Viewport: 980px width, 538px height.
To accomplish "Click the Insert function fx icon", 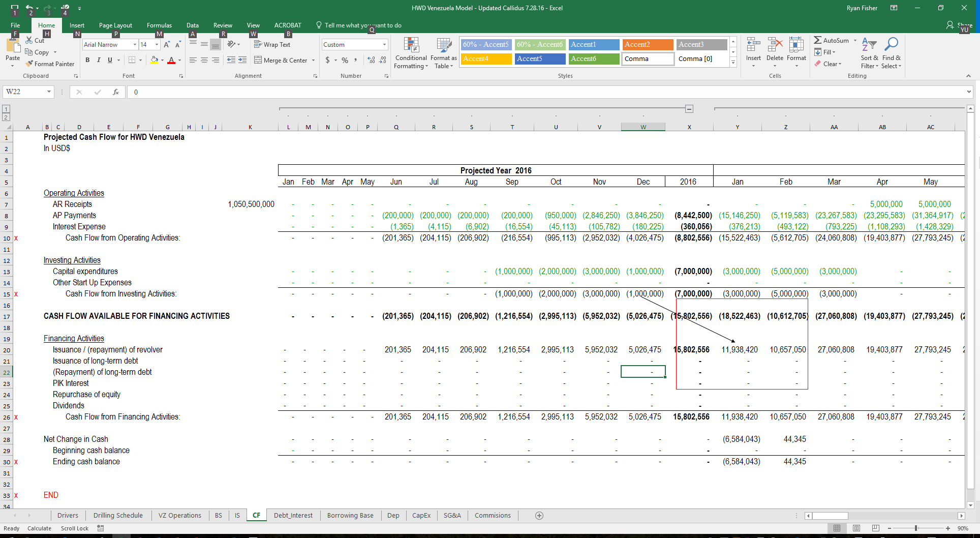I will click(116, 92).
